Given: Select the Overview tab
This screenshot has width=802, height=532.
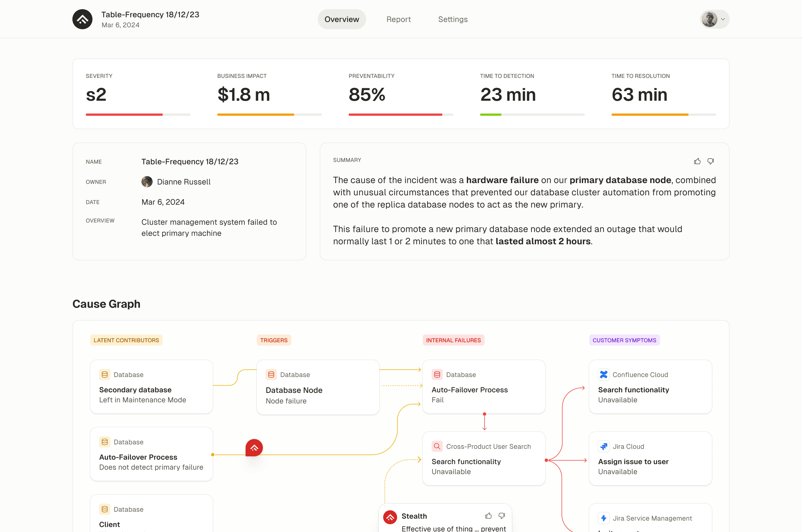Looking at the screenshot, I should (x=342, y=19).
